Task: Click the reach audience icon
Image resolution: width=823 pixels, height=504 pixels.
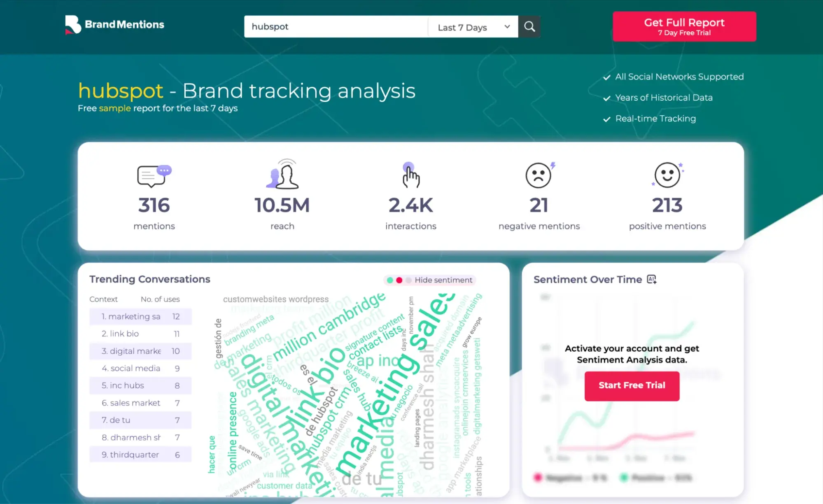Action: click(281, 175)
